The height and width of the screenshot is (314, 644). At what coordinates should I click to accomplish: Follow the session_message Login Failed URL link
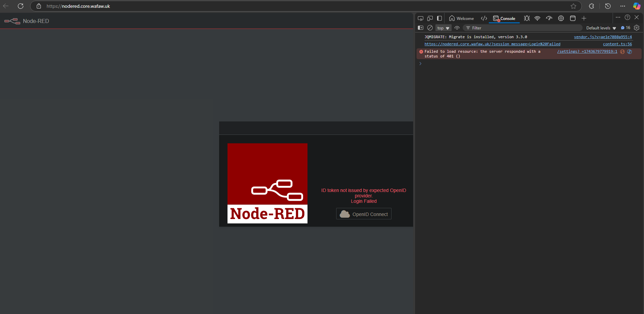click(x=492, y=44)
